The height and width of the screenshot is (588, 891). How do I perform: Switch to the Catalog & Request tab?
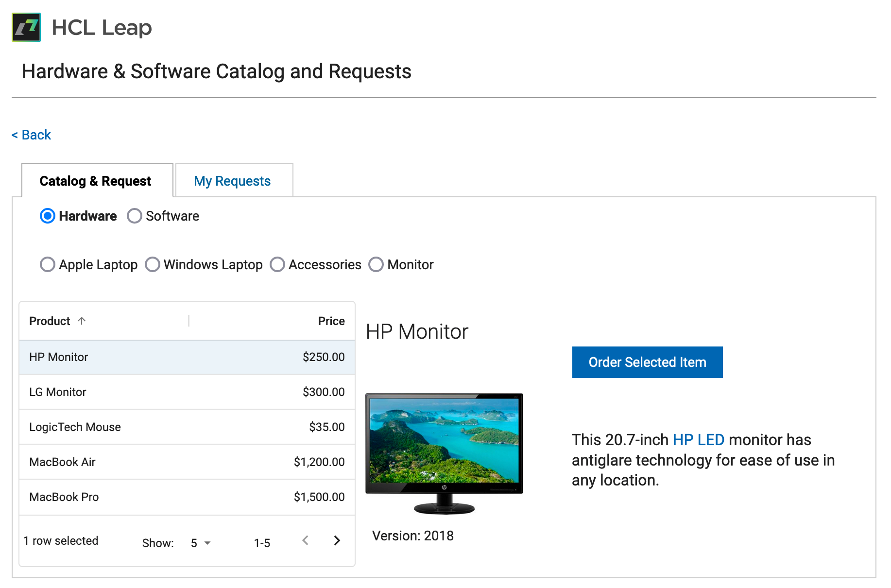(x=97, y=181)
